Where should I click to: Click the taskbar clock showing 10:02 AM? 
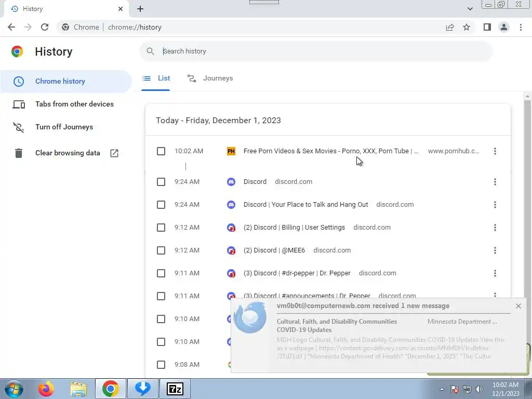coord(506,389)
